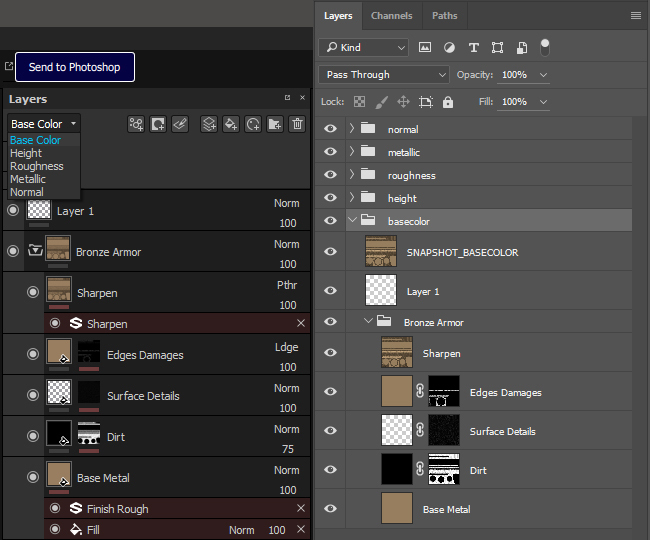Filter for type layers icon

click(x=473, y=48)
